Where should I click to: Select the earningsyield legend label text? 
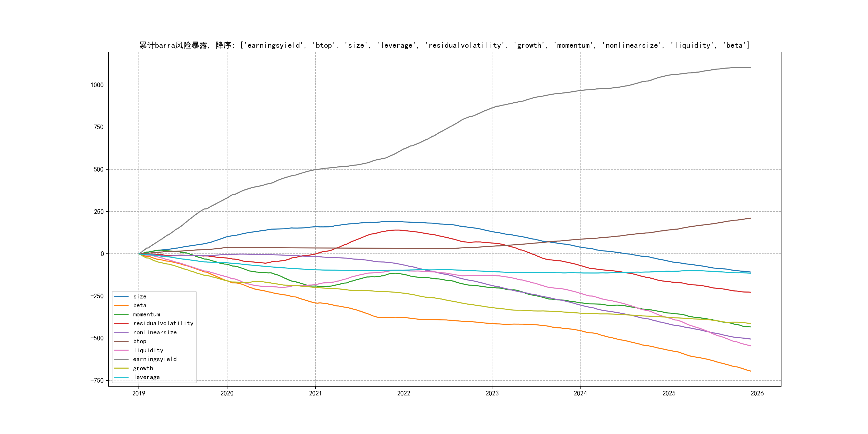click(155, 359)
